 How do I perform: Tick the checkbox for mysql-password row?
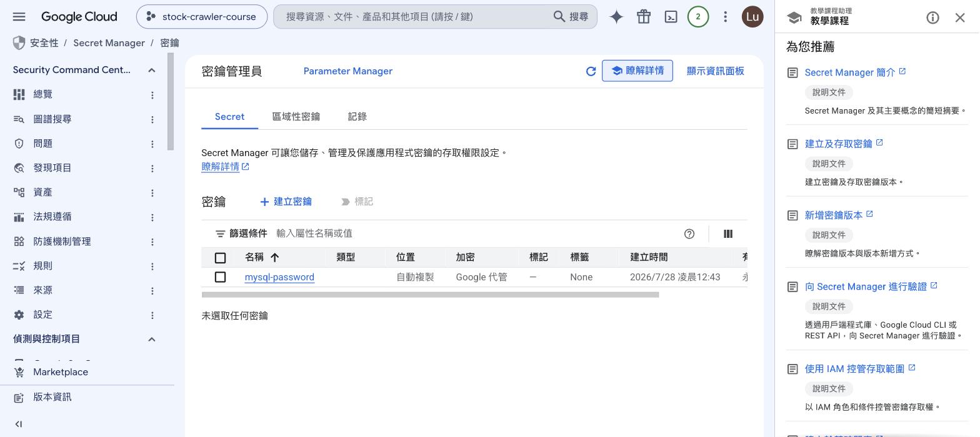[220, 277]
